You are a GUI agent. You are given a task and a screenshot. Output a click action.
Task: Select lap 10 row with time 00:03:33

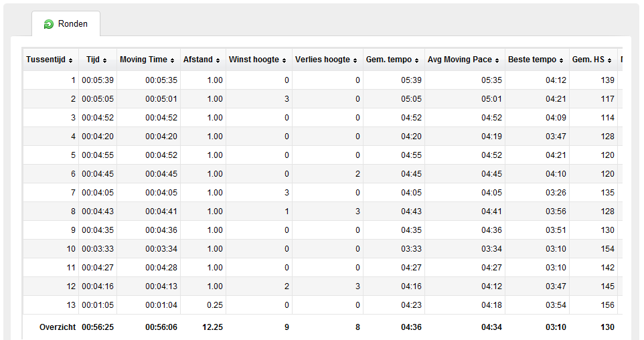pos(323,249)
